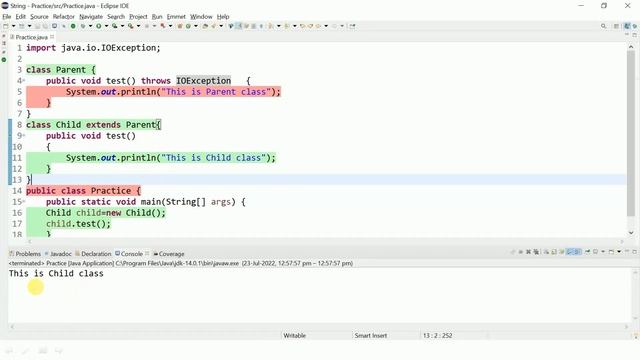Image resolution: width=640 pixels, height=360 pixels.
Task: Click the vertical scrollbar of the editor
Action: coord(631,133)
